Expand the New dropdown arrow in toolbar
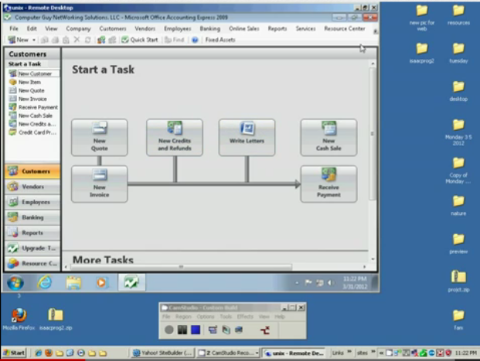The height and width of the screenshot is (361, 480). tap(34, 40)
